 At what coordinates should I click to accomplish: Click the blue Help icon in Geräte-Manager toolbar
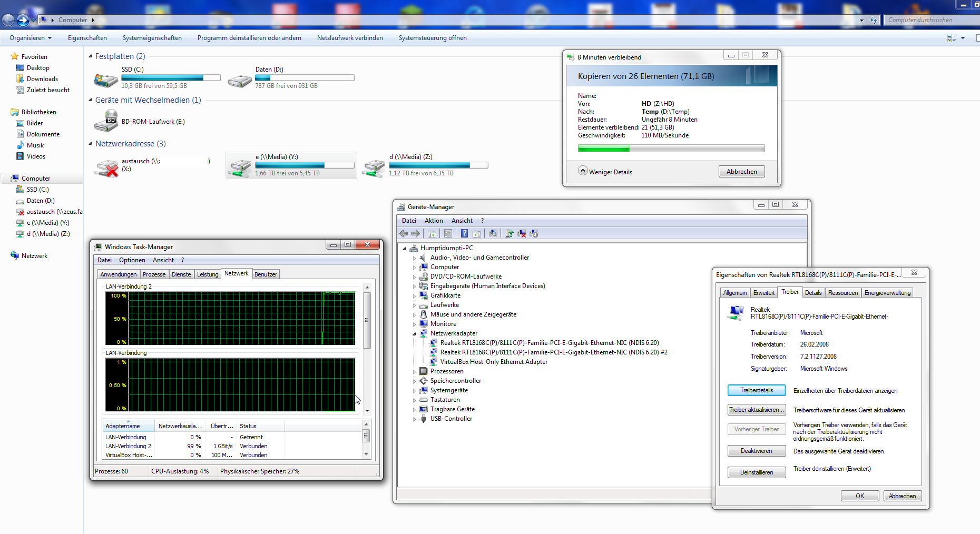[x=465, y=234]
